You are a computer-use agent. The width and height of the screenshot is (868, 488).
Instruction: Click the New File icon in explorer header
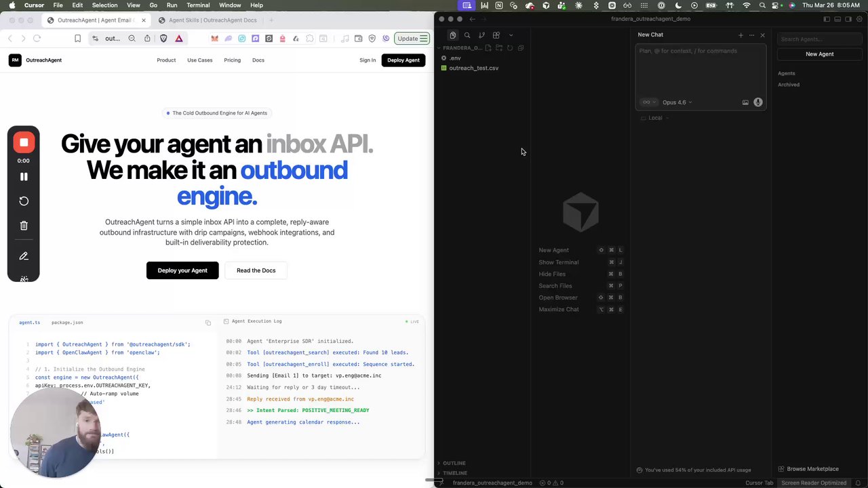(x=488, y=48)
